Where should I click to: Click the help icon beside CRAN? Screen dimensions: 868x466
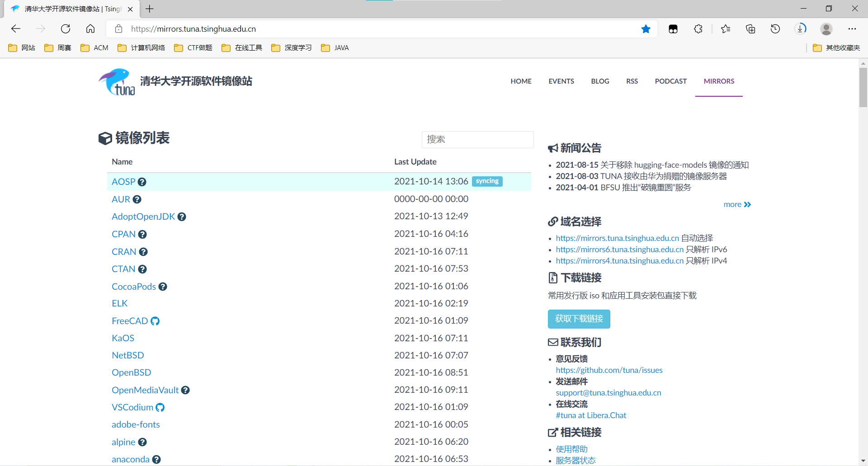click(143, 252)
